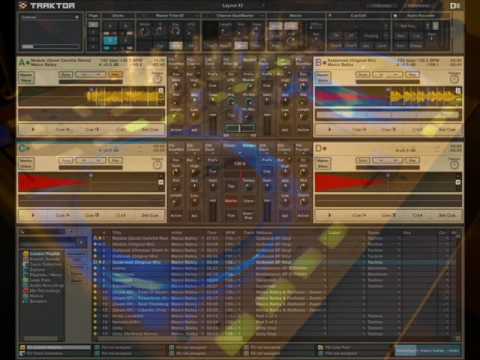Adjust the preview player progress bar

pyautogui.click(x=50, y=47)
